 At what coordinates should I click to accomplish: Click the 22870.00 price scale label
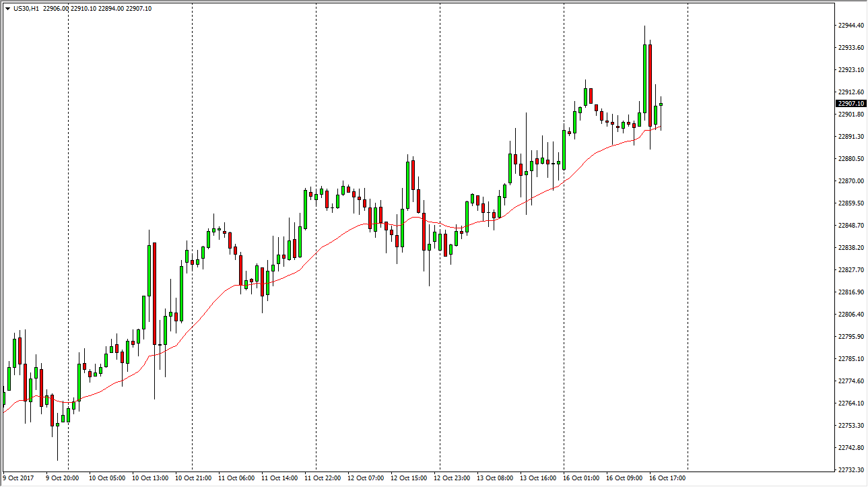(x=850, y=181)
